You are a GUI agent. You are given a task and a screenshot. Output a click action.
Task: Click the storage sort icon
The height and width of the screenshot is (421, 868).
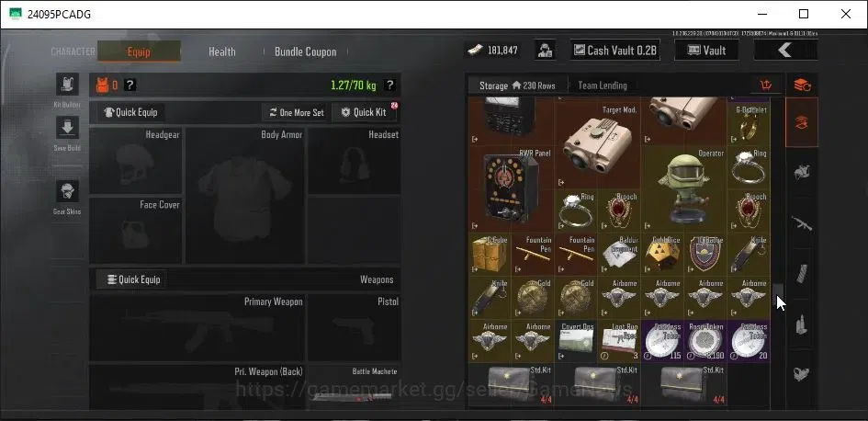click(x=766, y=85)
